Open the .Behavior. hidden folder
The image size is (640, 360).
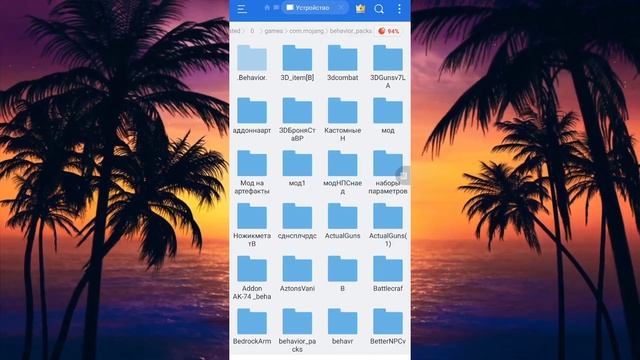pos(252,63)
